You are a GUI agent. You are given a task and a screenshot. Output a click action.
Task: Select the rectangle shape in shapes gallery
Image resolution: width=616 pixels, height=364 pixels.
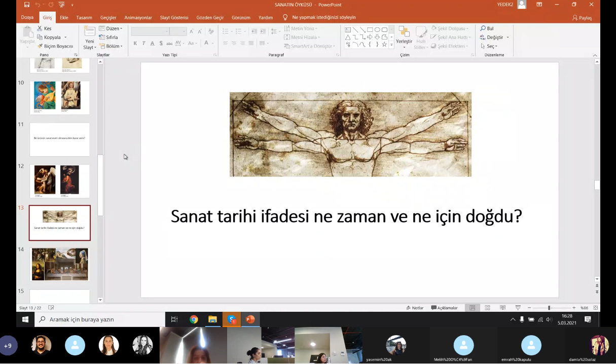click(x=370, y=29)
